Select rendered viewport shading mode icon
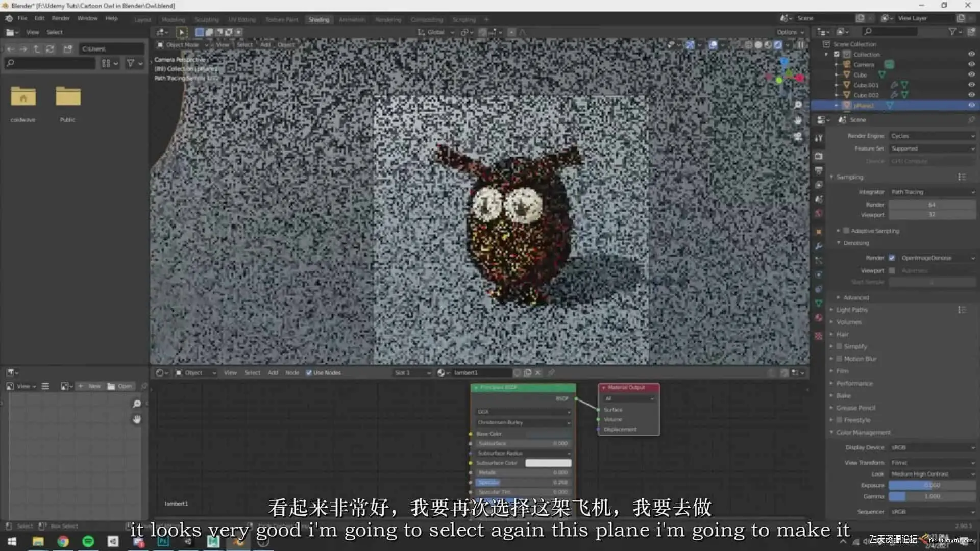The image size is (980, 551). (777, 45)
